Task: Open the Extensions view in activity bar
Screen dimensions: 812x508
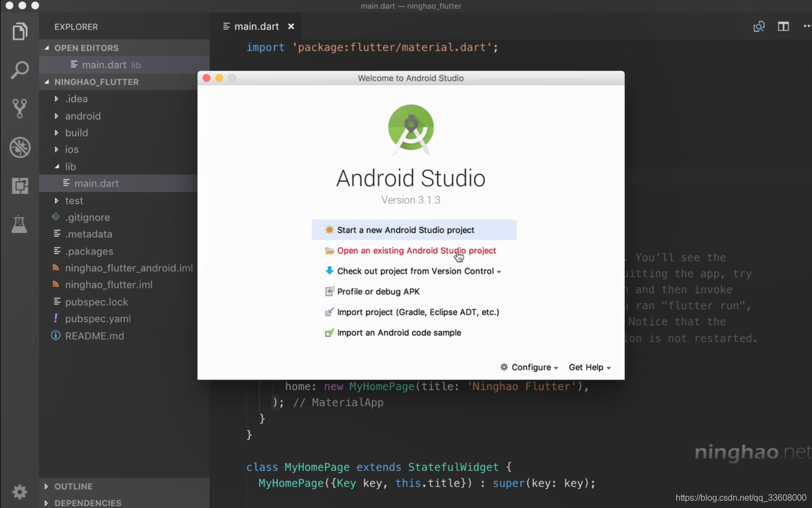Action: click(x=20, y=186)
